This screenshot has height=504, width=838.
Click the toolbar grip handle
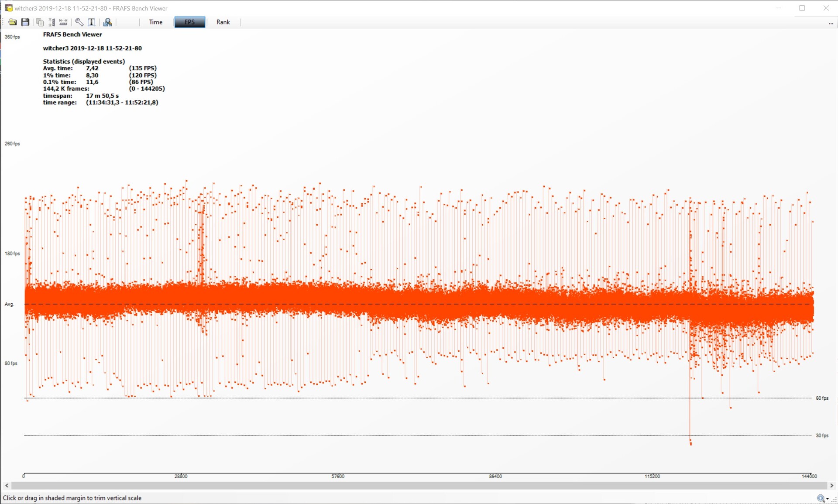pos(3,22)
